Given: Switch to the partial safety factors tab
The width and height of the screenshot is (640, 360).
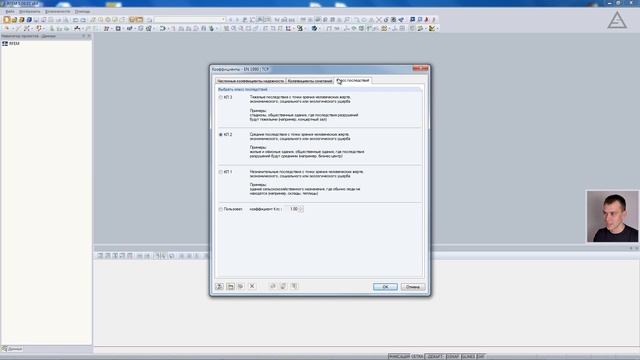Looking at the screenshot, I should pyautogui.click(x=250, y=81).
